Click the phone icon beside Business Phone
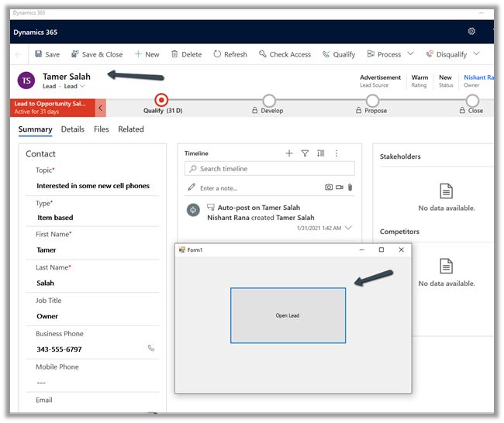 pos(151,349)
